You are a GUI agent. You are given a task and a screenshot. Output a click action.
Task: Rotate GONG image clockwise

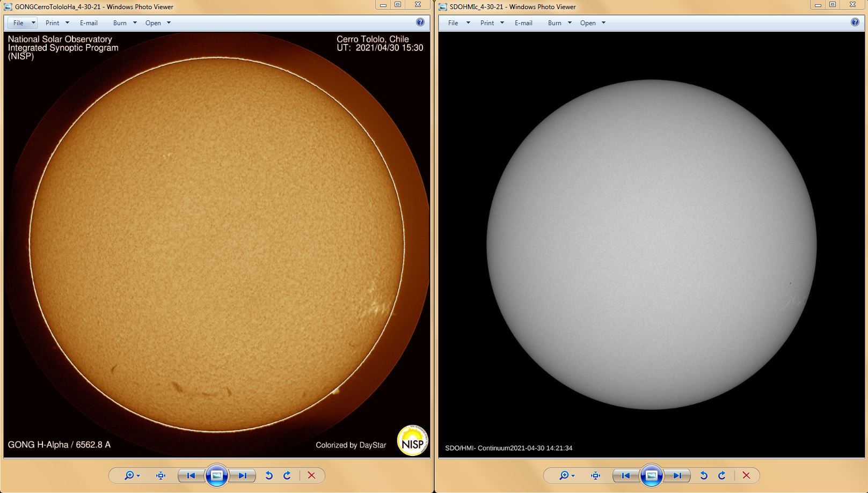(x=287, y=475)
